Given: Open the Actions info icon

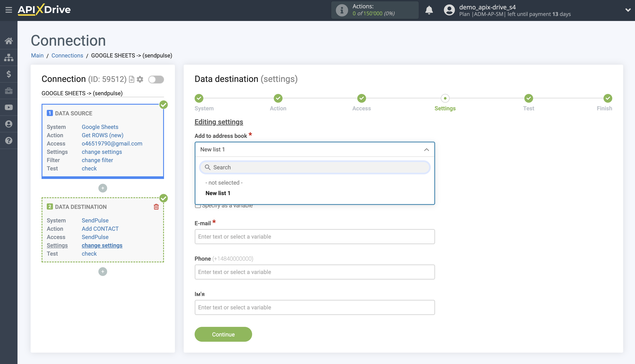Looking at the screenshot, I should pyautogui.click(x=342, y=10).
